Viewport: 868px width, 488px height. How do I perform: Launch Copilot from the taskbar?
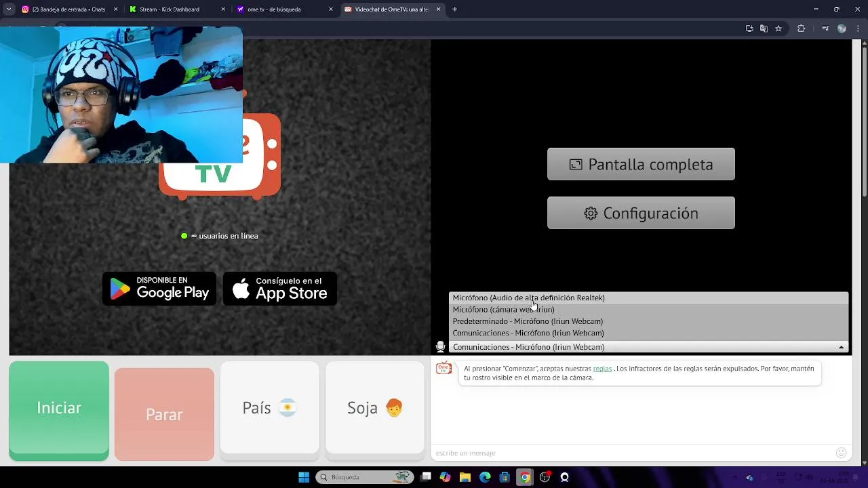pos(446,477)
